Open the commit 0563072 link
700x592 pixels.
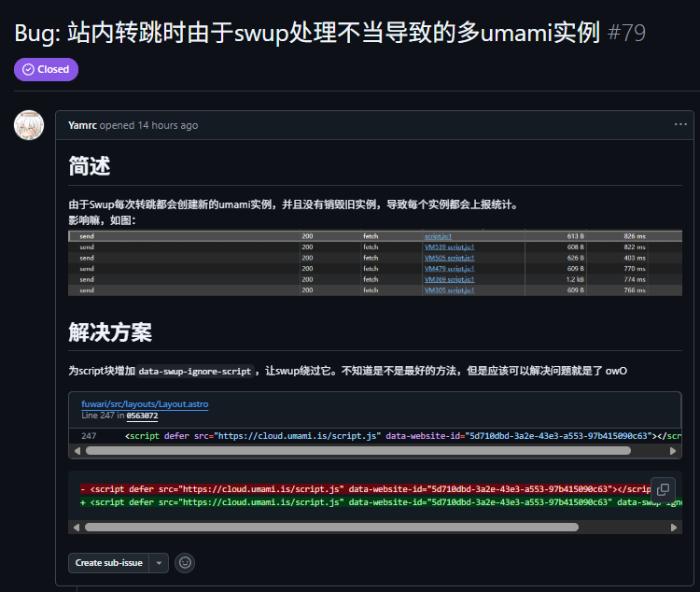[142, 416]
